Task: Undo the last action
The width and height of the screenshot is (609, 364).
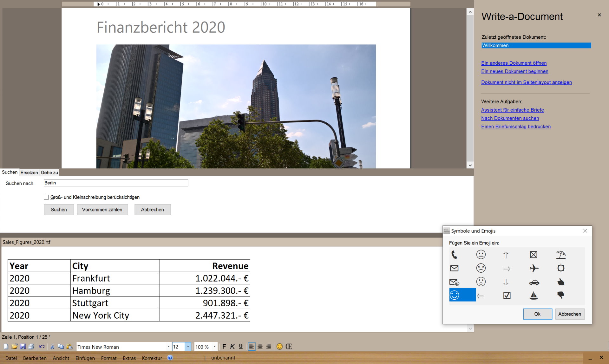Action: (42, 347)
